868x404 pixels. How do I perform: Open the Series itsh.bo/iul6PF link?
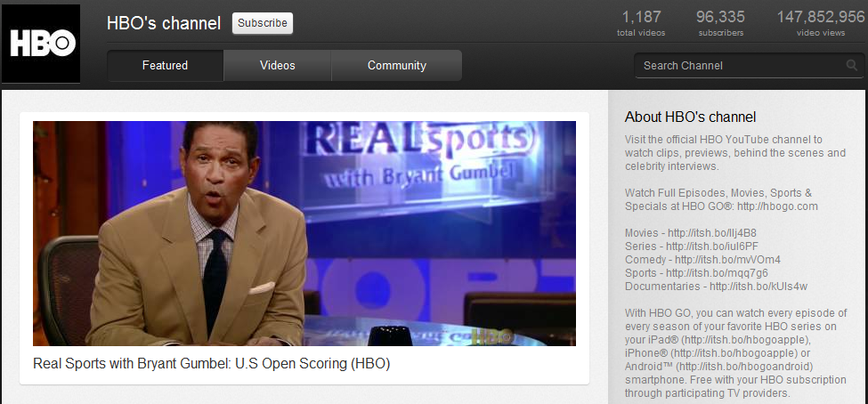[x=712, y=246]
